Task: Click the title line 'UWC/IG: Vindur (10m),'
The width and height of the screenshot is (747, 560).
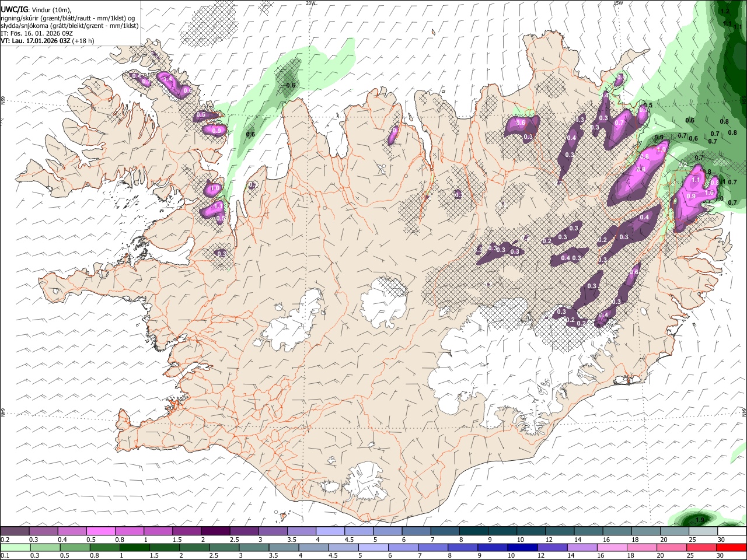Action: pos(36,9)
